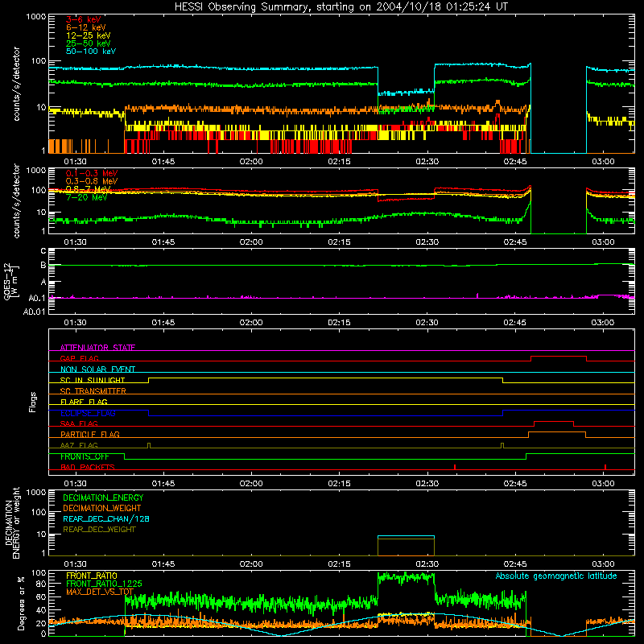Image resolution: width=644 pixels, height=644 pixels.
Task: Click the ATTENUATOR_STATE flag label
Action: [x=97, y=348]
